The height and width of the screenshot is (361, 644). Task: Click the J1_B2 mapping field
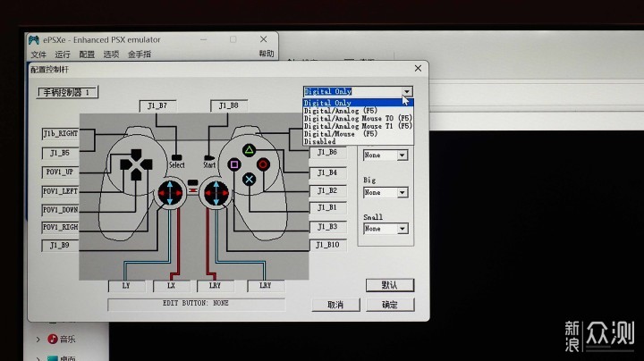point(327,190)
